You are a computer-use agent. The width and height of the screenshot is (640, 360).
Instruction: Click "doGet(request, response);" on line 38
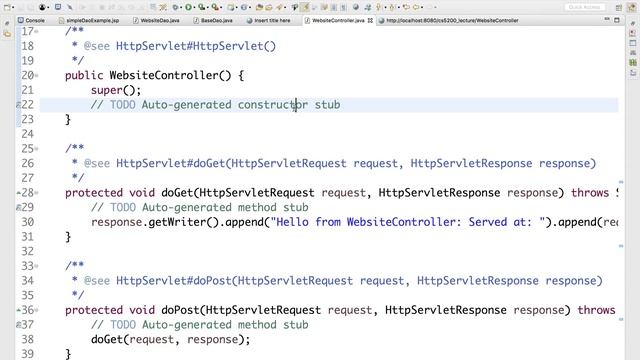(171, 340)
